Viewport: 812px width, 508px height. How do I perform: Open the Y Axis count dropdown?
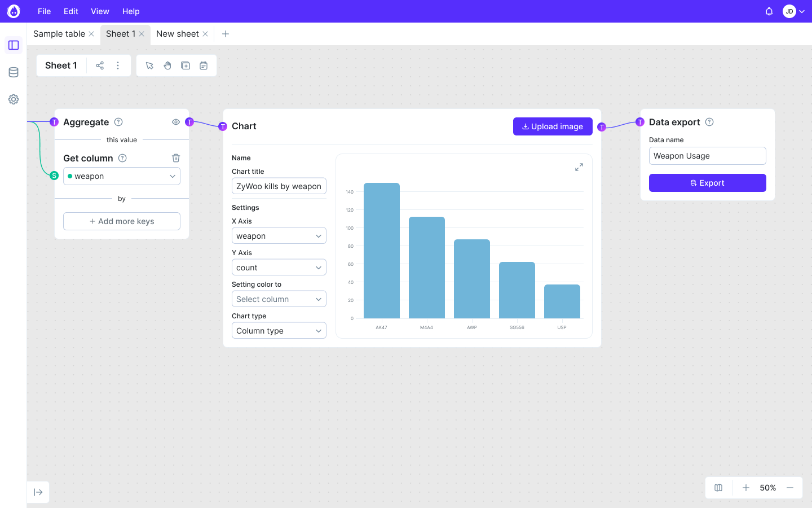pos(279,268)
